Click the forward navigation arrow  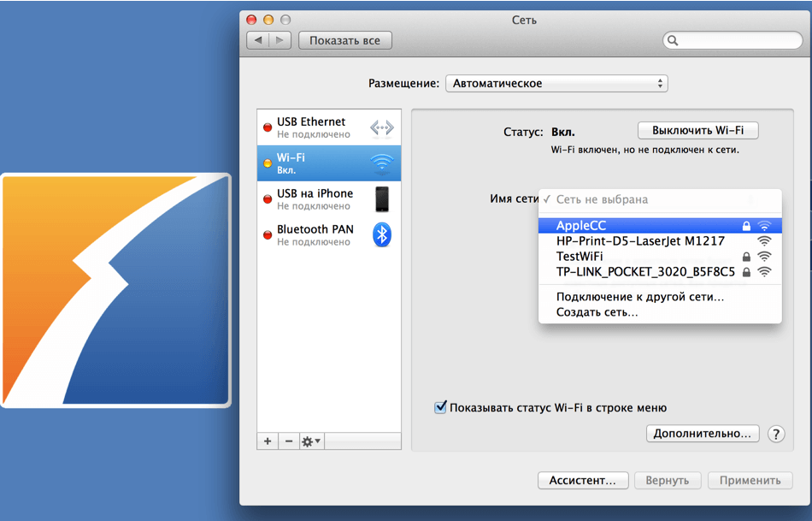[x=280, y=40]
